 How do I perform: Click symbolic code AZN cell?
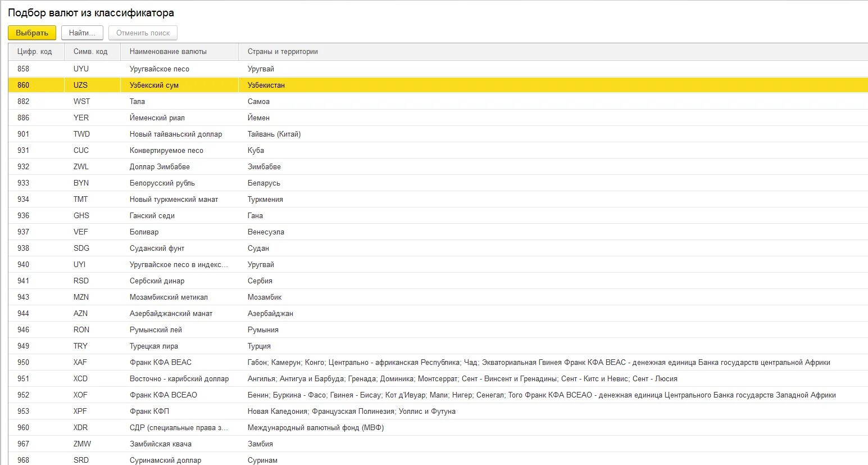tap(93, 313)
